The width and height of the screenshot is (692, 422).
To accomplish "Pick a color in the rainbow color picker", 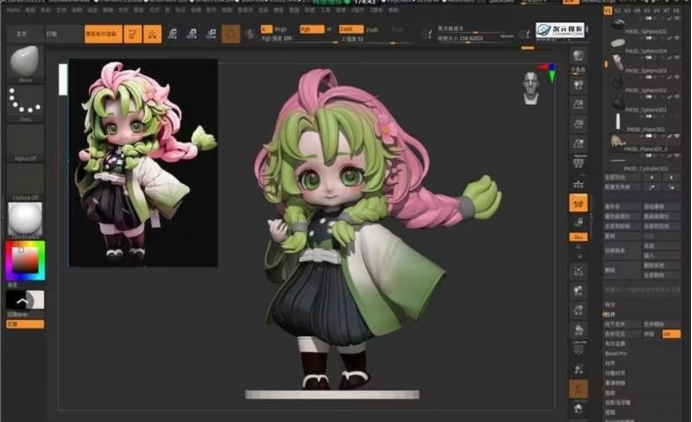I will click(x=25, y=260).
